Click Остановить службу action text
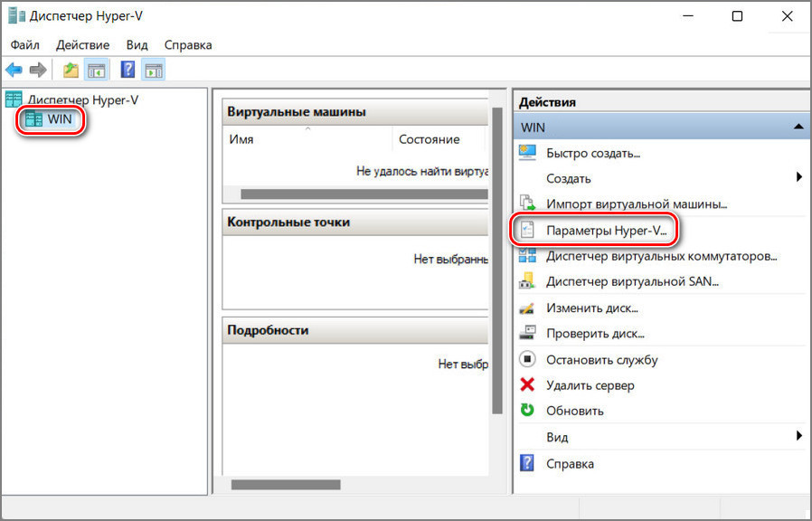Screen dimensions: 812x521 click(602, 359)
